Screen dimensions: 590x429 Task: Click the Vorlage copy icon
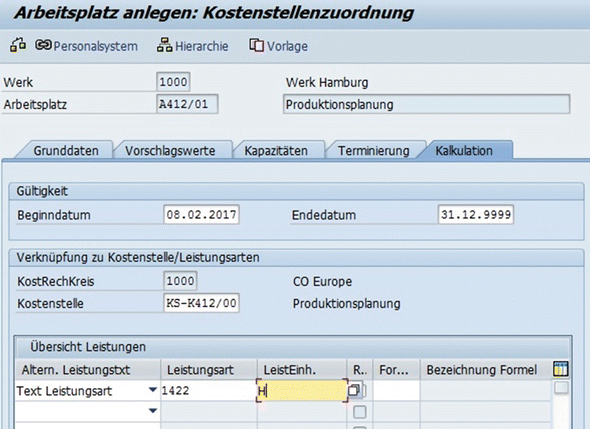point(256,46)
